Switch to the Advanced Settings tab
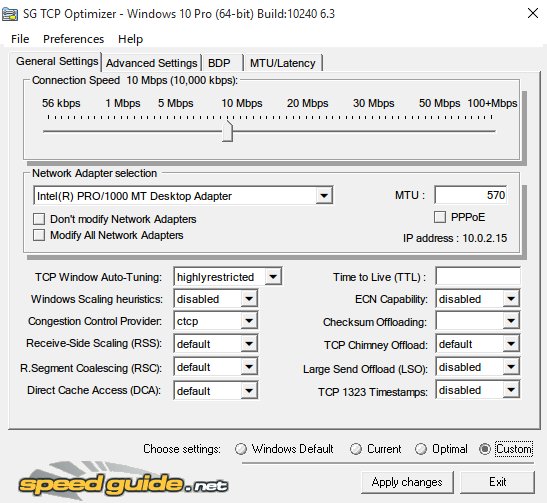 [151, 63]
